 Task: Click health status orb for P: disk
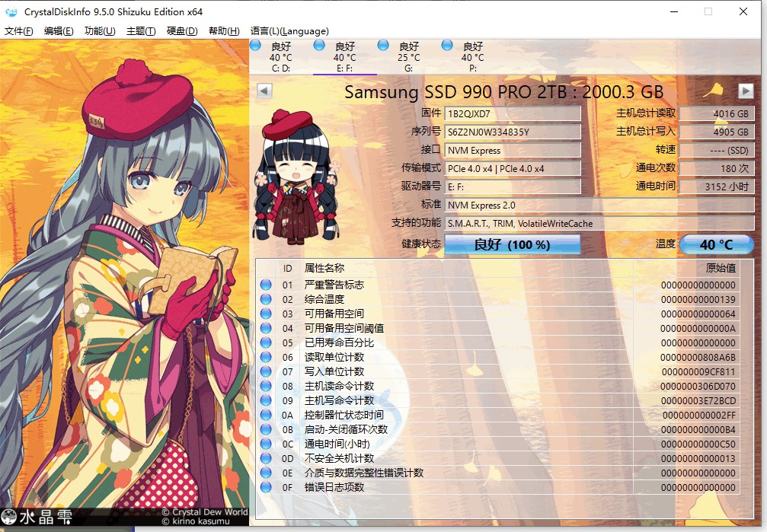click(446, 45)
